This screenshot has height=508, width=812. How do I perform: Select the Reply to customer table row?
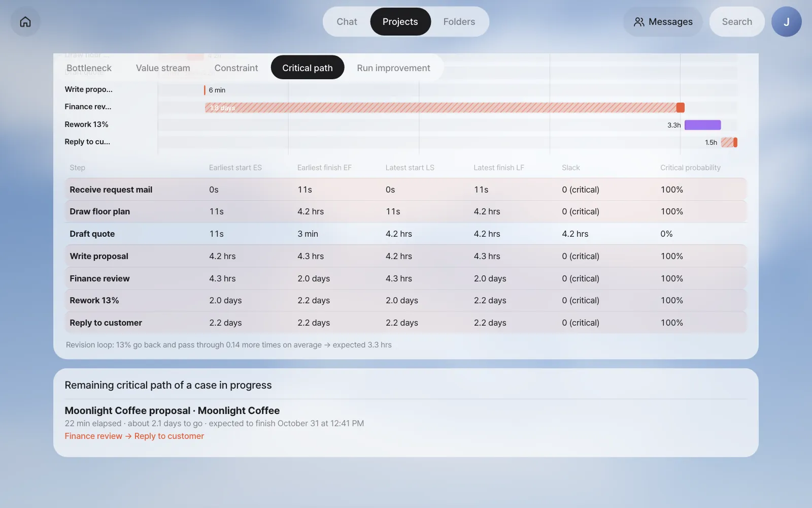coord(405,323)
